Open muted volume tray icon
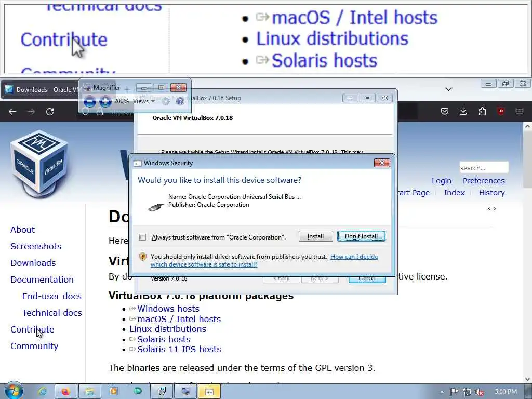The height and width of the screenshot is (399, 532). tap(480, 392)
